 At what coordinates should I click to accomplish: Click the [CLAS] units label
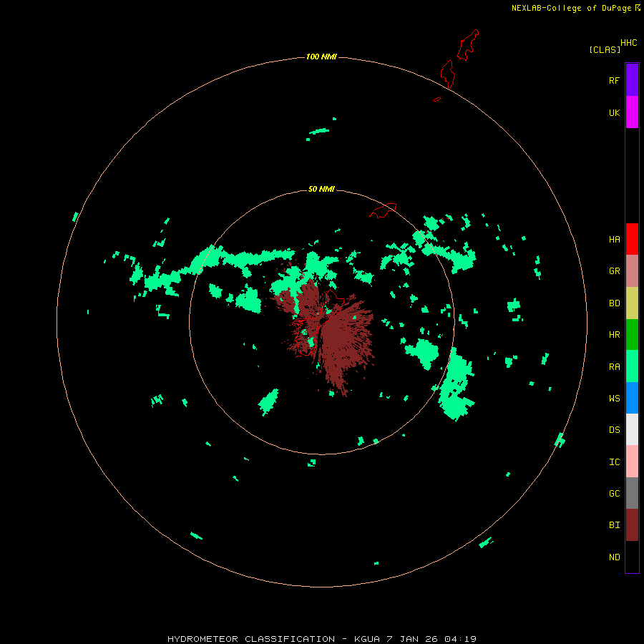(x=605, y=49)
